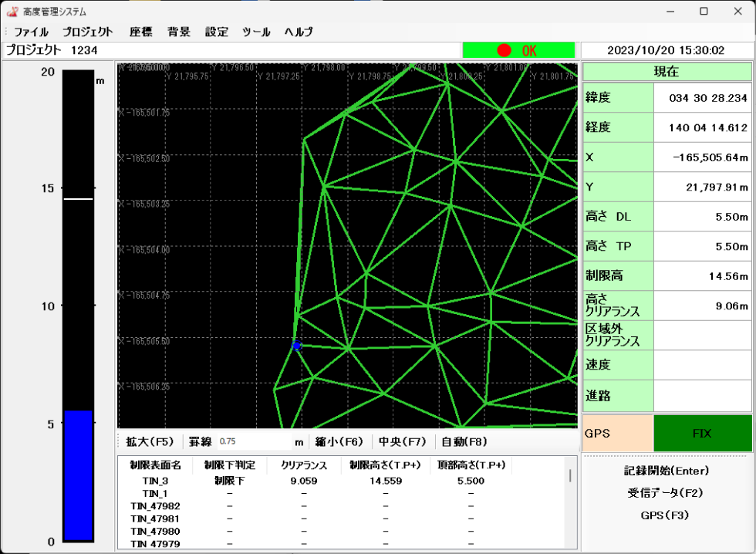This screenshot has width=756, height=554.
Task: Click the 制限表面名 column header
Action: pos(155,465)
